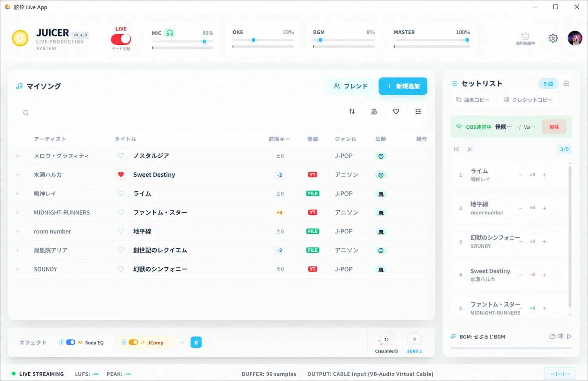Skip to next setlist song
588x381 pixels.
point(470,149)
